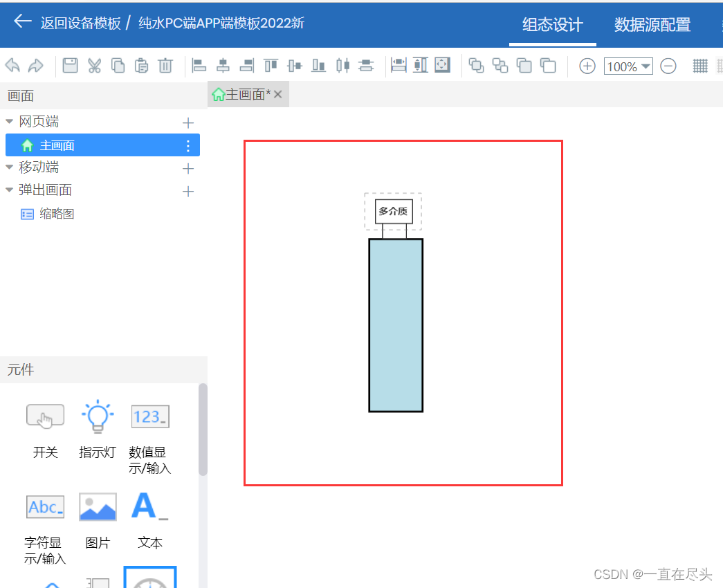
Task: Align selected elements to the right
Action: 247,66
